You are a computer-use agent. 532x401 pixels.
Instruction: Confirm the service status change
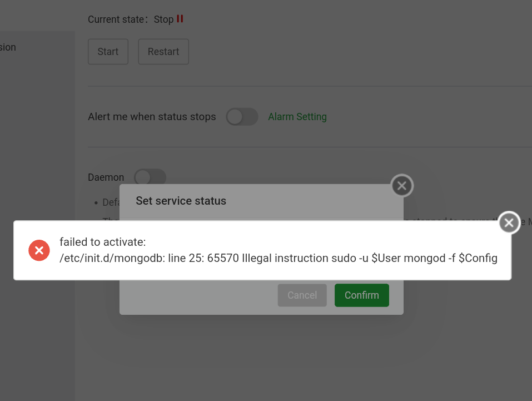[361, 295]
